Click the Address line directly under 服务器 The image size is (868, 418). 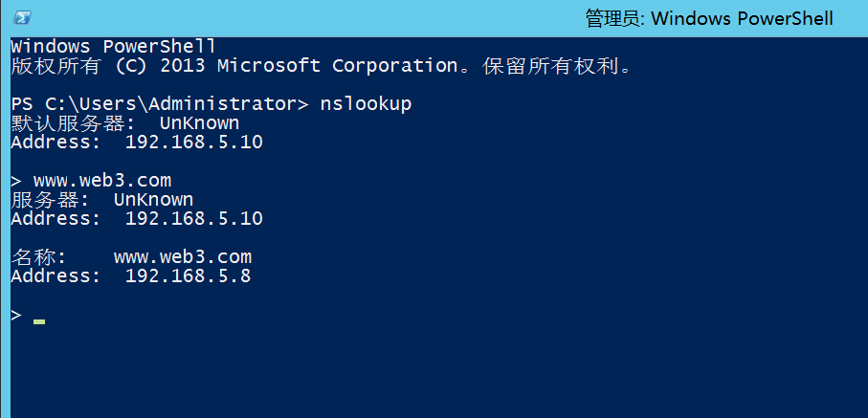(x=136, y=219)
